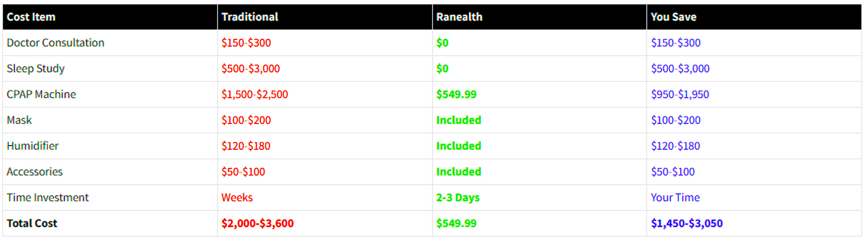Click the Total Cost row label
Viewport: 868px width, 243px height.
(x=32, y=223)
